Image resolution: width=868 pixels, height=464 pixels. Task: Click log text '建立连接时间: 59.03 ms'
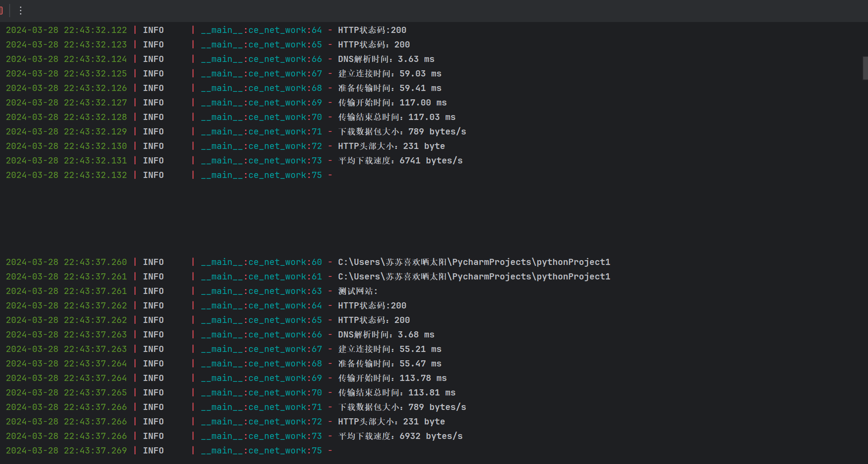click(389, 74)
